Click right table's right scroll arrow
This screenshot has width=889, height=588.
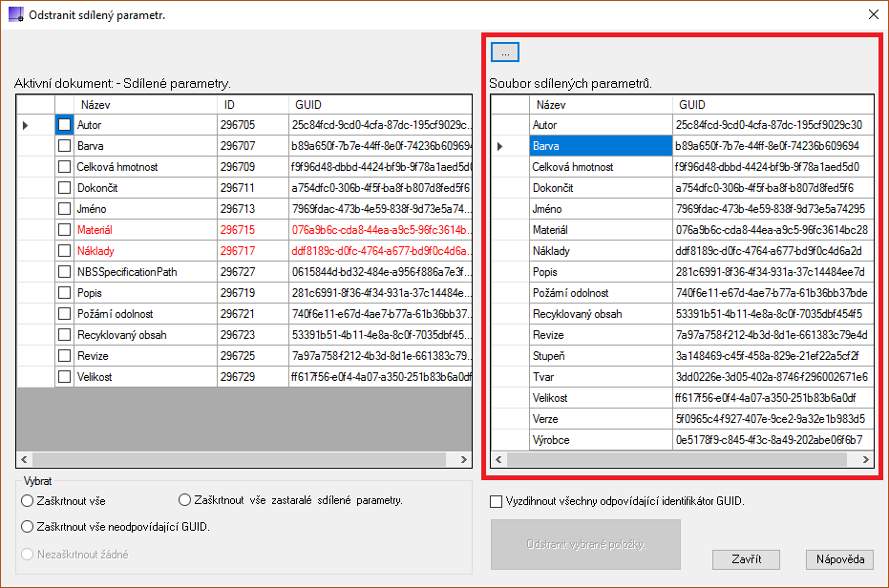point(866,459)
